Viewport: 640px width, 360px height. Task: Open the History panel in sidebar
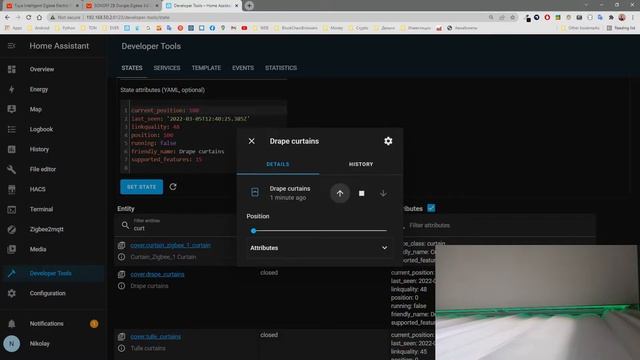[x=39, y=149]
